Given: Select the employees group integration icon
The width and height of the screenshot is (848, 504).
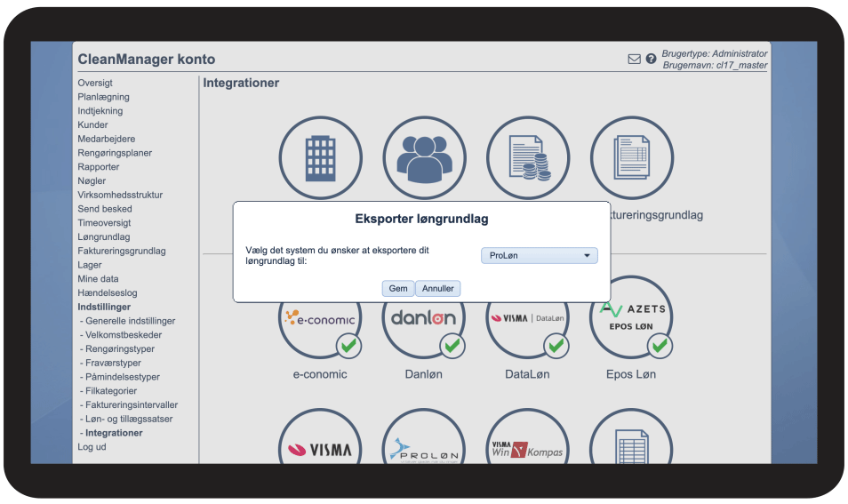Looking at the screenshot, I should click(x=424, y=158).
